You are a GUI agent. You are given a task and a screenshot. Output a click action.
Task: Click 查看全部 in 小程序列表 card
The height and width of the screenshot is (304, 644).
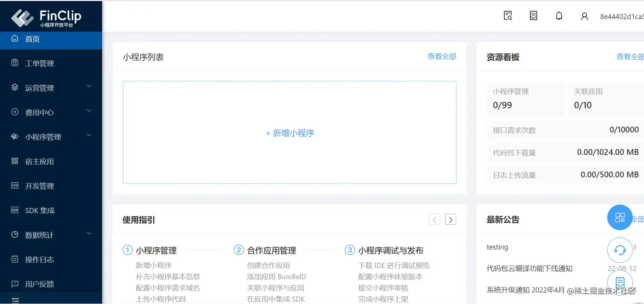coord(442,56)
